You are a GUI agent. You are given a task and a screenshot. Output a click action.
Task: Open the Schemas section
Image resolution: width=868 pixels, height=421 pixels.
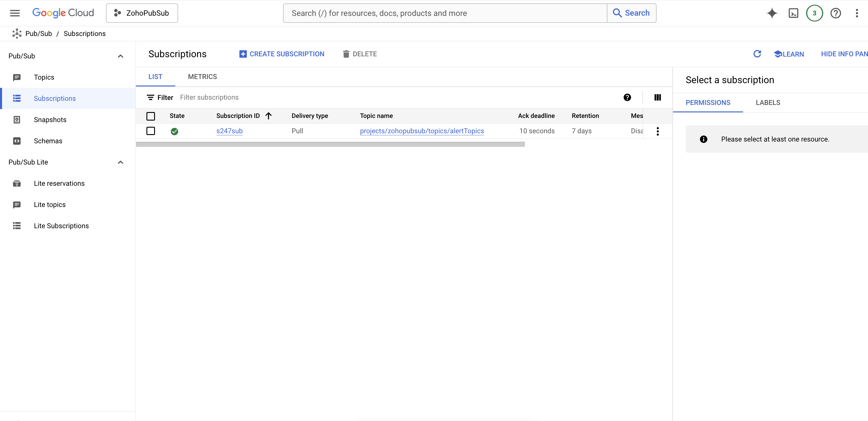(x=48, y=141)
